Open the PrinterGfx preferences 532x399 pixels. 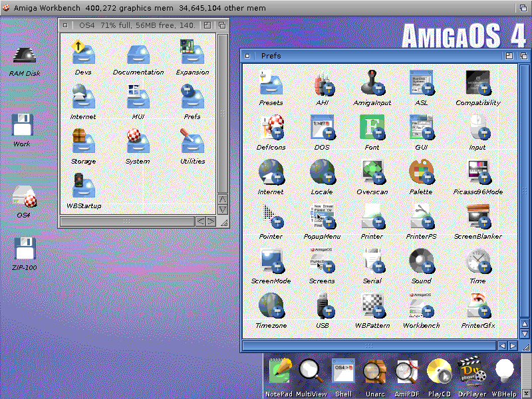point(477,305)
